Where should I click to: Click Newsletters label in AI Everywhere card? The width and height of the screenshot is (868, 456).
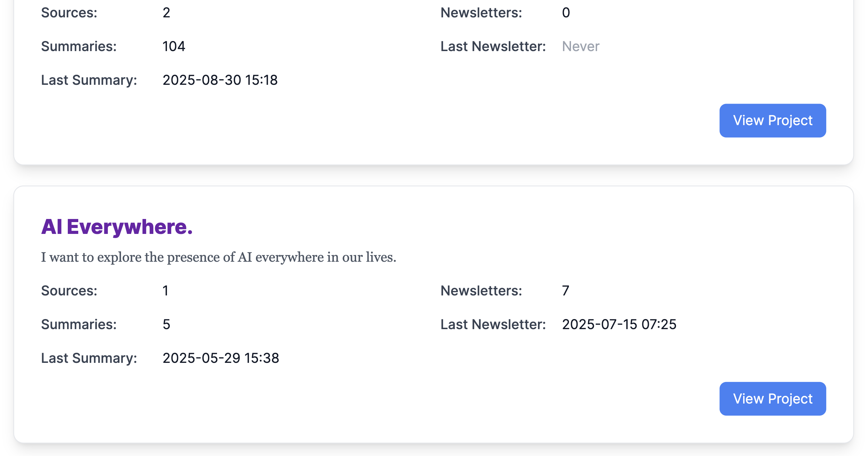(x=481, y=291)
